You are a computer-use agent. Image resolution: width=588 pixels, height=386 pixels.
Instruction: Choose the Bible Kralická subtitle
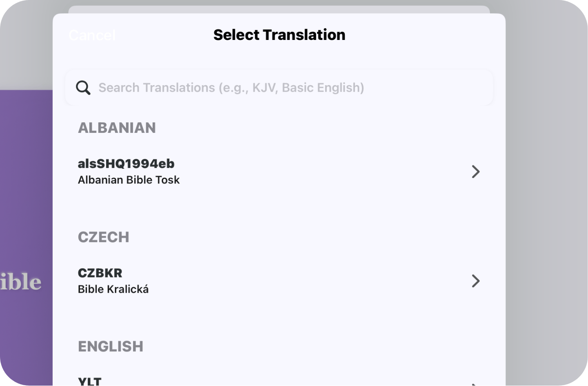(113, 289)
